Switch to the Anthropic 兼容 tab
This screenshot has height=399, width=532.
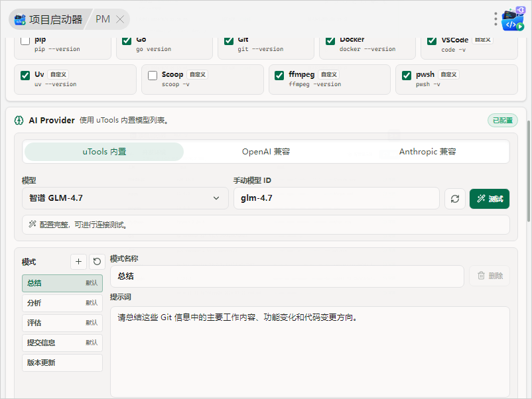[427, 152]
